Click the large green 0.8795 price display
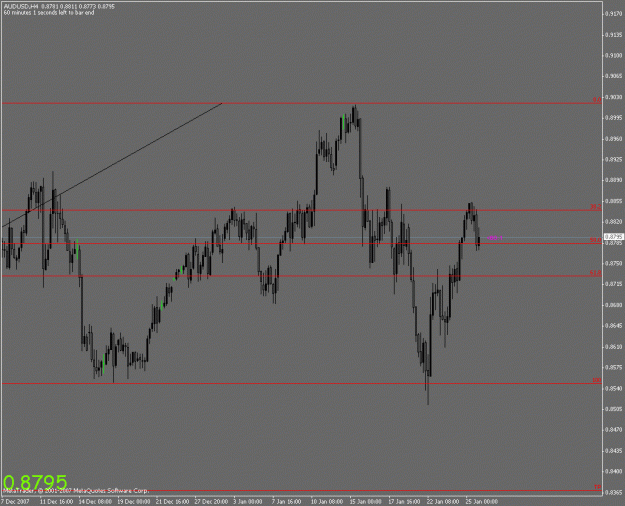Screen dimensions: 625x506 [35, 482]
